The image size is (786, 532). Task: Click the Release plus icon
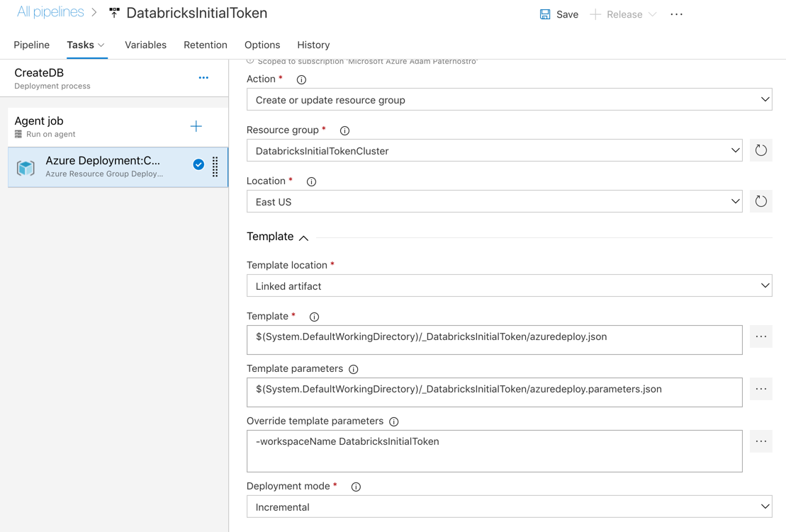point(595,15)
